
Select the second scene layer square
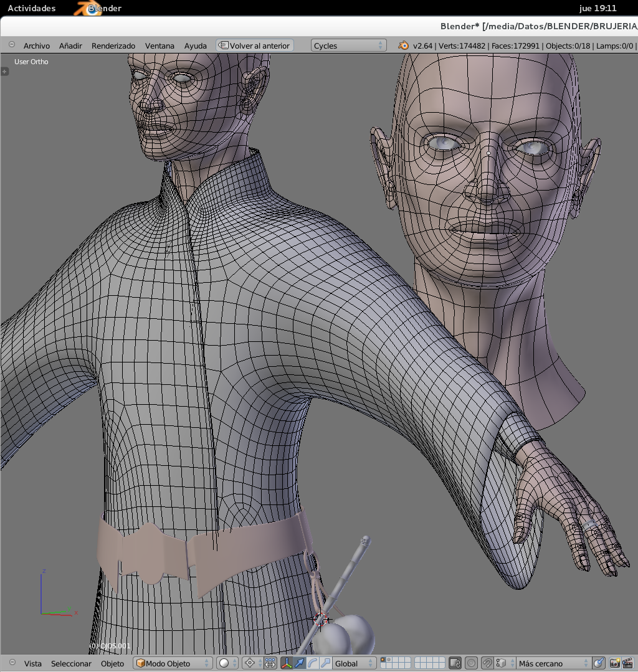pyautogui.click(x=390, y=660)
